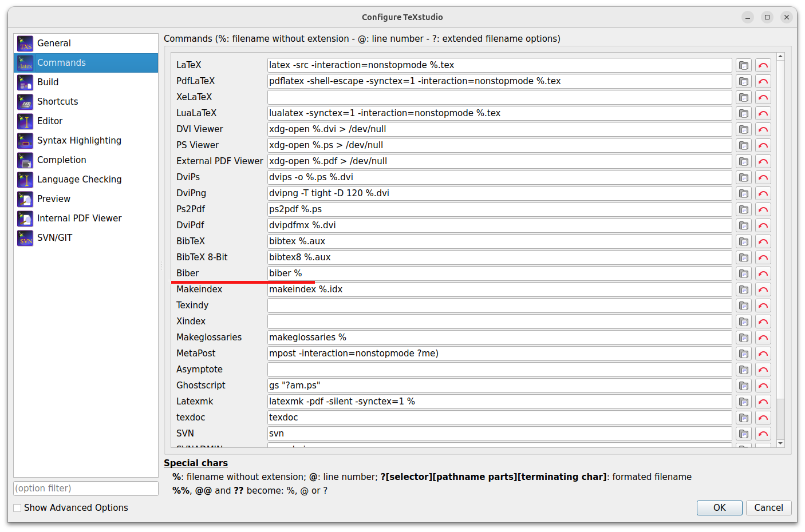Edit the LaTeX command field
Screen dimensions: 805x532
[x=499, y=65]
